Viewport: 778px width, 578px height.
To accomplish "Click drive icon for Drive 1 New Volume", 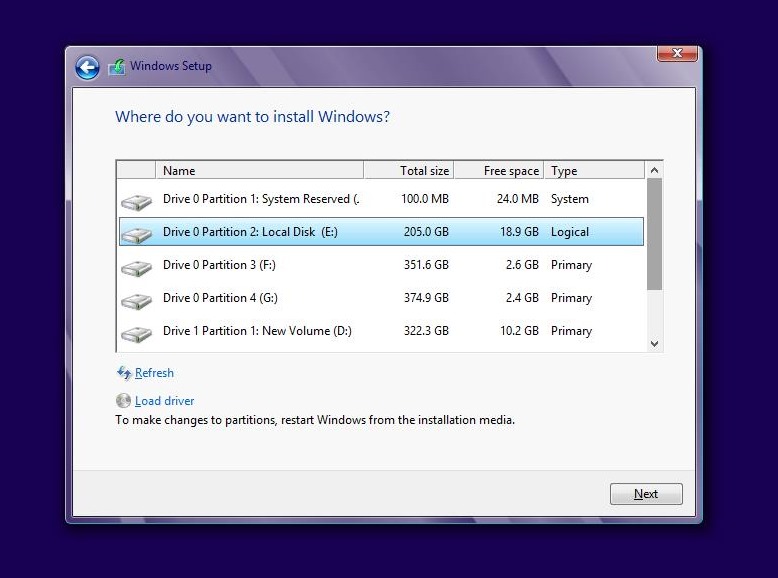I will 136,333.
